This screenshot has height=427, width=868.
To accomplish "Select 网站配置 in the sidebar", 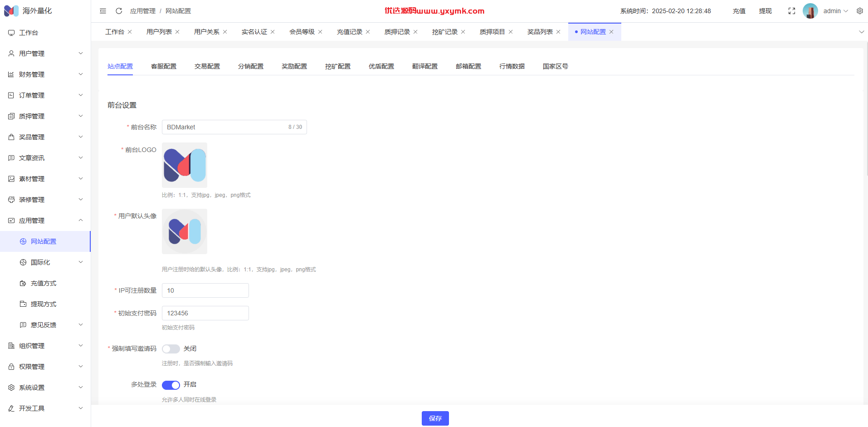I will [x=45, y=241].
